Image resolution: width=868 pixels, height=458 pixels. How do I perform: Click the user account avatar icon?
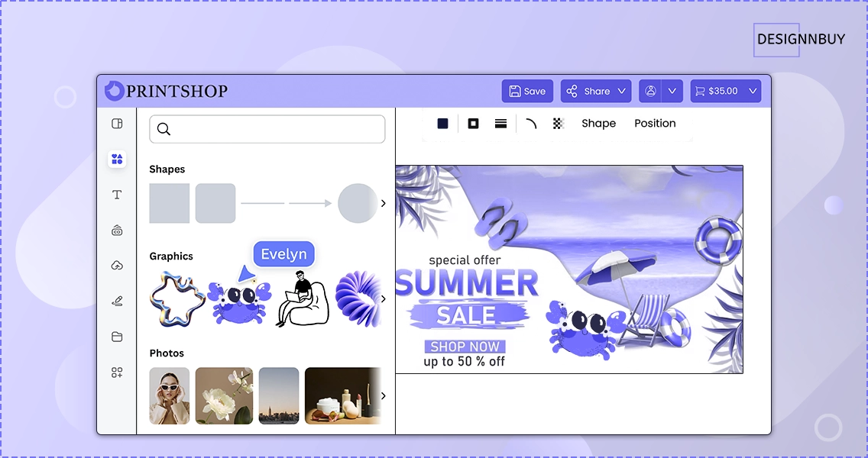(650, 91)
